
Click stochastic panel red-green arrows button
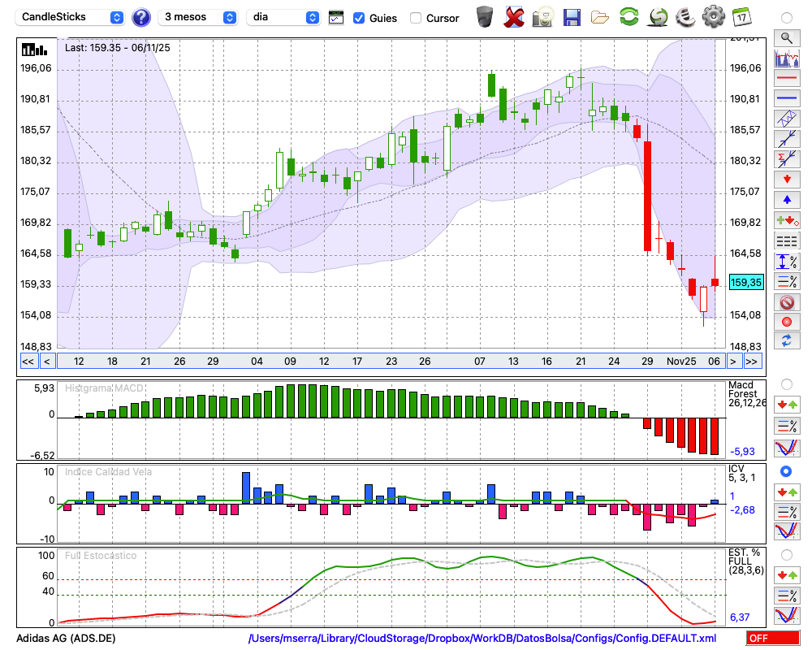click(x=787, y=574)
